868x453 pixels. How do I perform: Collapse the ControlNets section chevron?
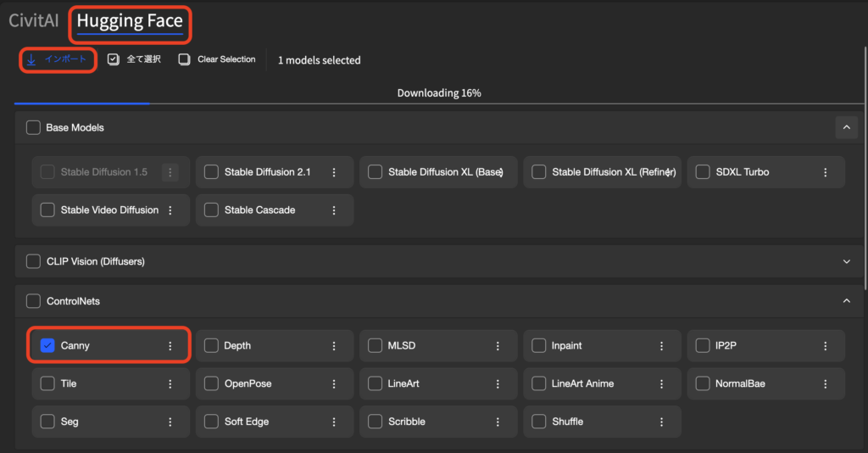(846, 301)
